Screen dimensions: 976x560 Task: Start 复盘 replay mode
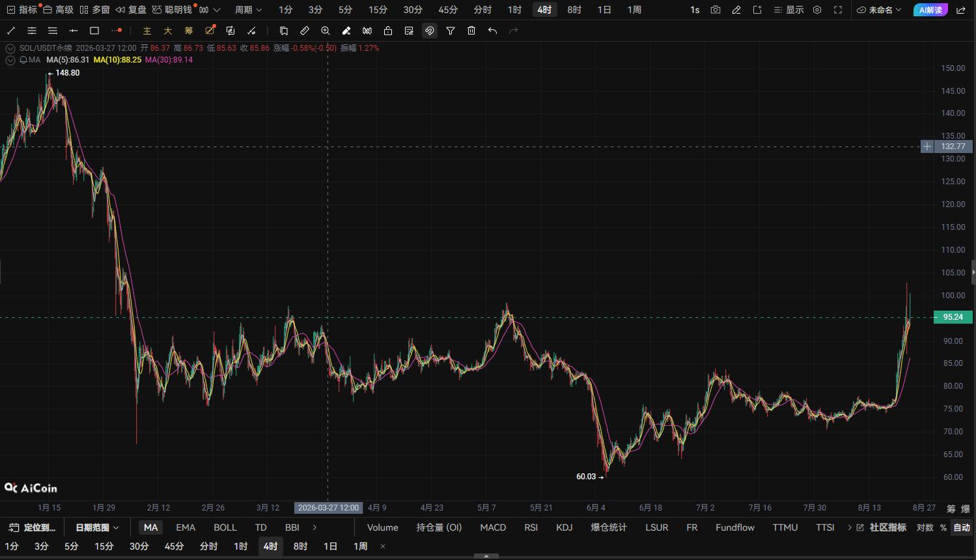click(131, 10)
